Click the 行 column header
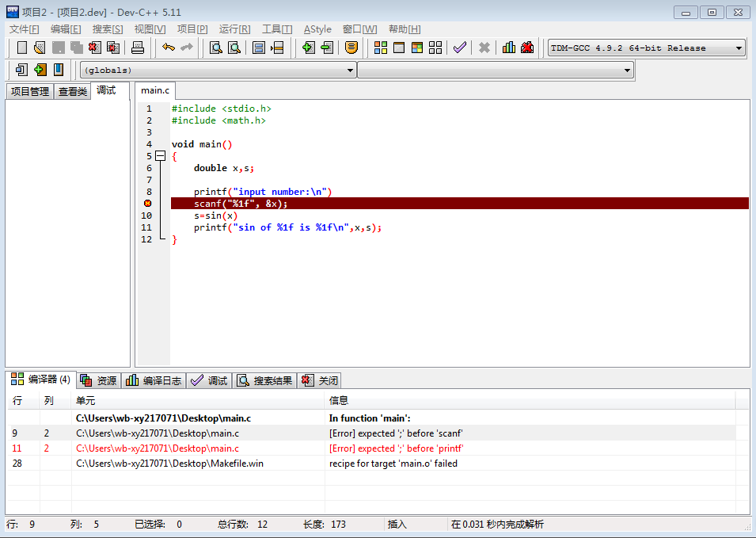The width and height of the screenshot is (756, 538). [24, 400]
